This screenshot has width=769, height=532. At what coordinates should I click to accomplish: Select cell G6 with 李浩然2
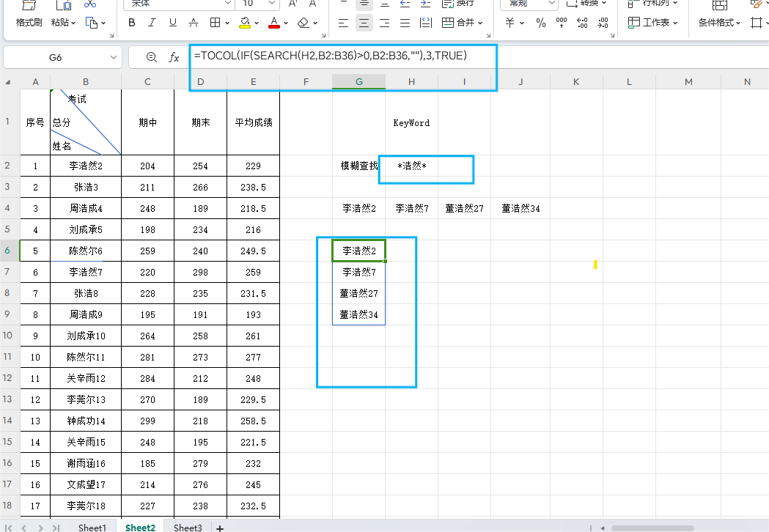(359, 251)
